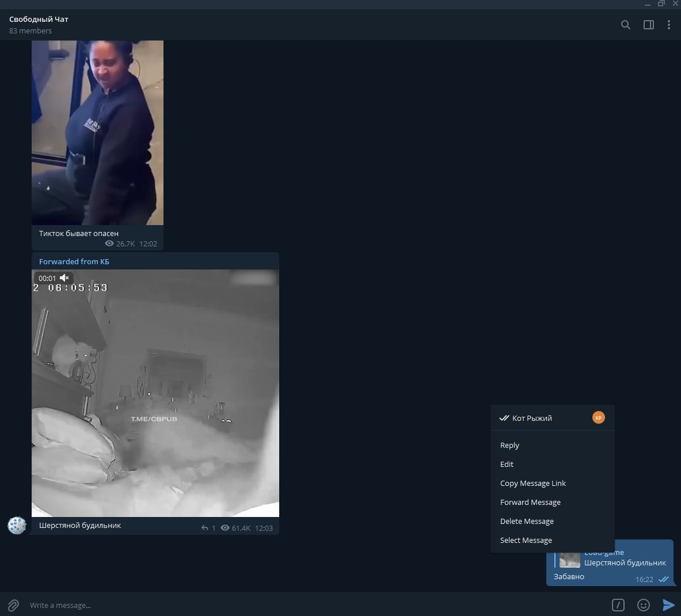The image size is (681, 616).
Task: Select Copy Message Link menu entry
Action: click(x=553, y=483)
